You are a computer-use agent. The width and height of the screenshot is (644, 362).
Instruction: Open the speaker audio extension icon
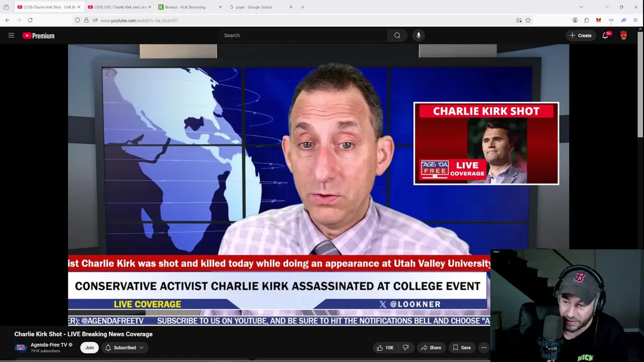point(611,20)
